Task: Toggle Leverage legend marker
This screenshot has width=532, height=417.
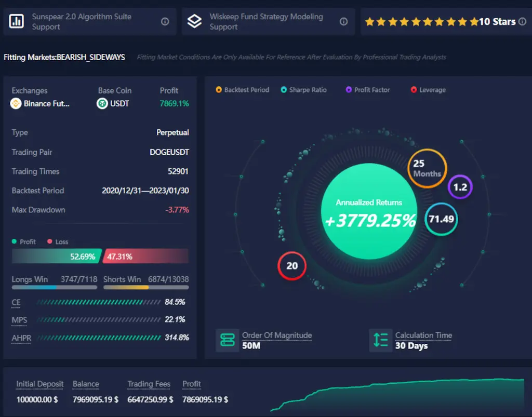Action: (x=414, y=90)
